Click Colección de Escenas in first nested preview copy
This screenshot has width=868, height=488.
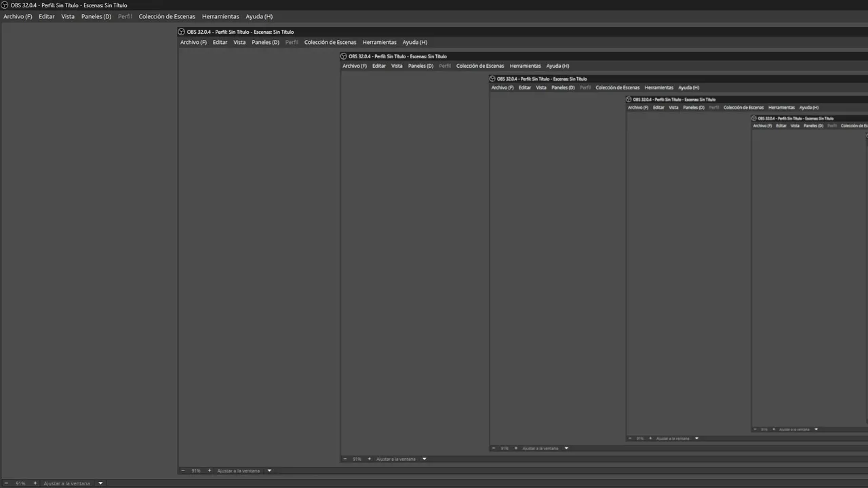[330, 42]
